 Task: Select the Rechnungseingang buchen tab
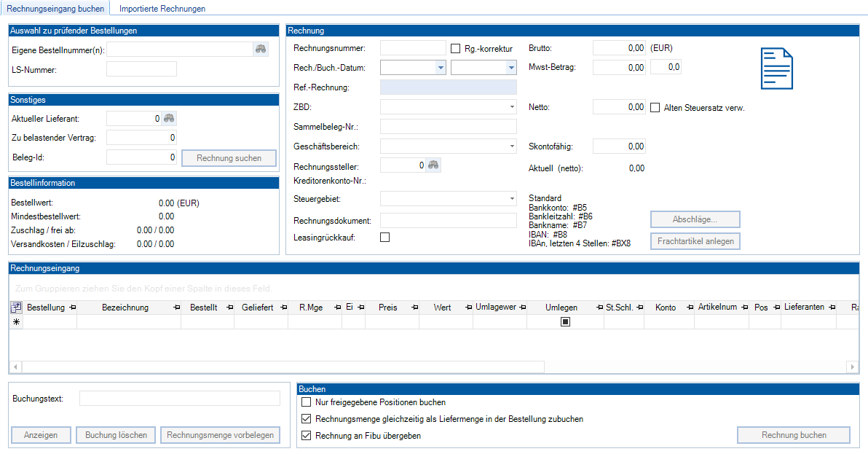tap(55, 9)
